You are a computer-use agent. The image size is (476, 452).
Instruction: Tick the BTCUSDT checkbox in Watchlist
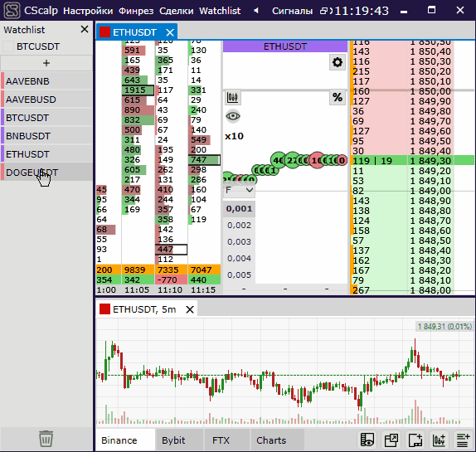coord(8,46)
